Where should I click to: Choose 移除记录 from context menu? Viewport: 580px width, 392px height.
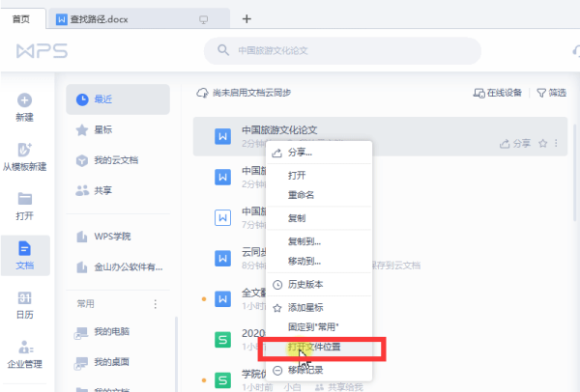pos(319,370)
